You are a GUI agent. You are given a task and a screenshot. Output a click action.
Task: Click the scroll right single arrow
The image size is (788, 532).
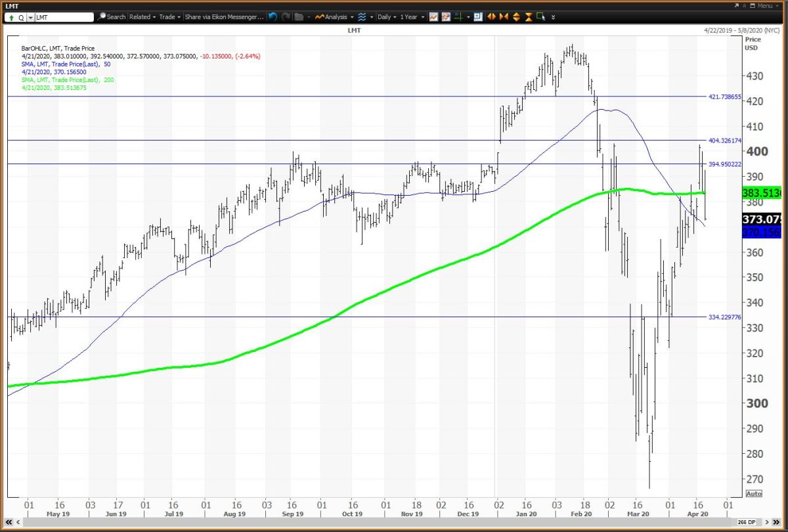click(x=767, y=522)
